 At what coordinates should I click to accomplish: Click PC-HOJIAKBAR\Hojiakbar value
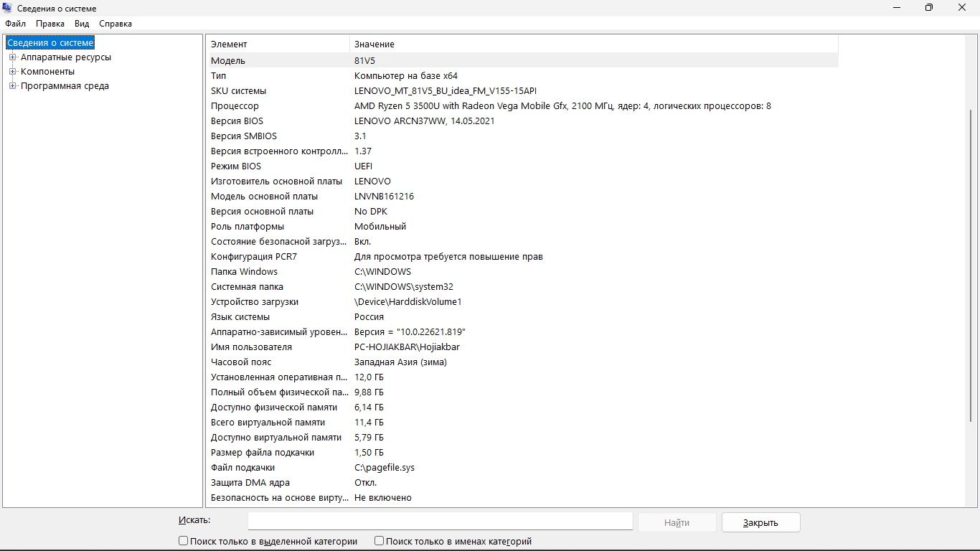pyautogui.click(x=407, y=347)
